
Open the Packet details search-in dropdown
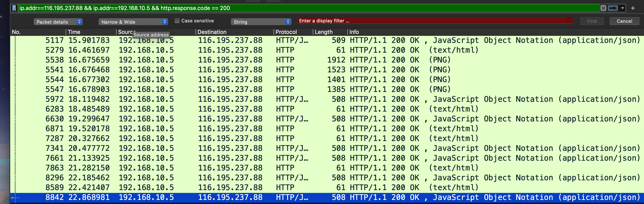(58, 22)
